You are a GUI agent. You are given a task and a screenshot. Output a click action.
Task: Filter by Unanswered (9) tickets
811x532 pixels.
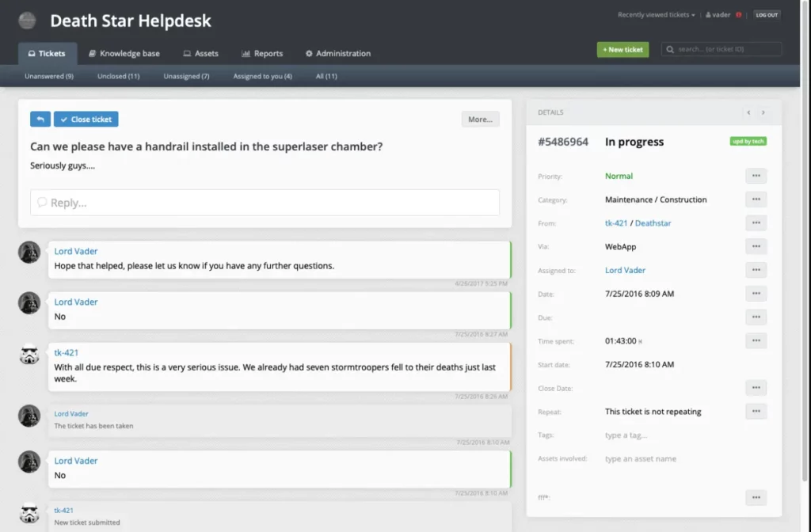pos(49,76)
